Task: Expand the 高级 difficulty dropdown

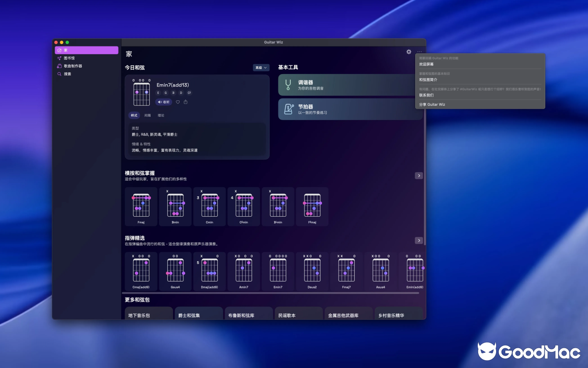Action: point(261,68)
